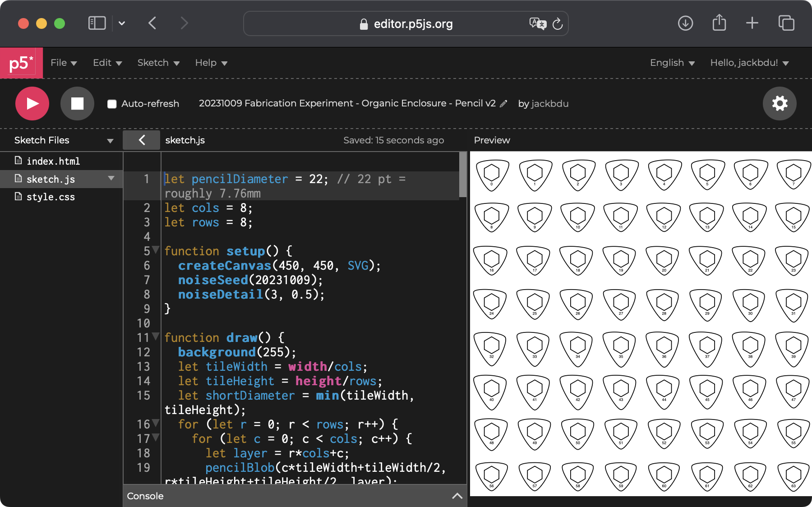812x507 pixels.
Task: Open the File menu
Action: (x=64, y=63)
